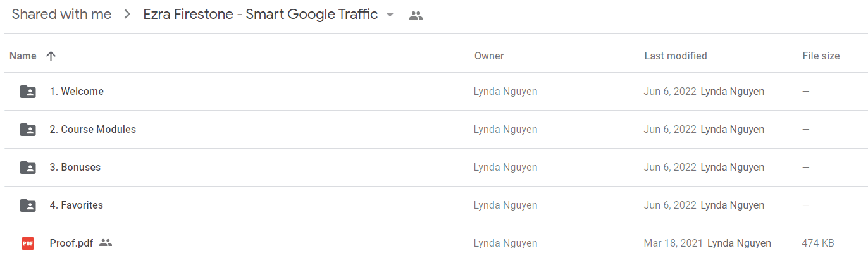Select the 1. Welcome folder name
The height and width of the screenshot is (263, 868).
(77, 91)
